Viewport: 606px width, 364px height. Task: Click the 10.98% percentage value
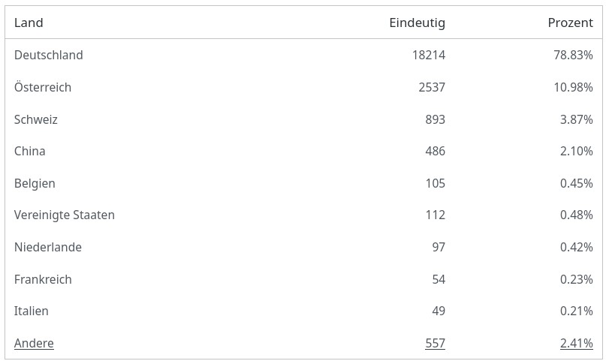(x=573, y=87)
